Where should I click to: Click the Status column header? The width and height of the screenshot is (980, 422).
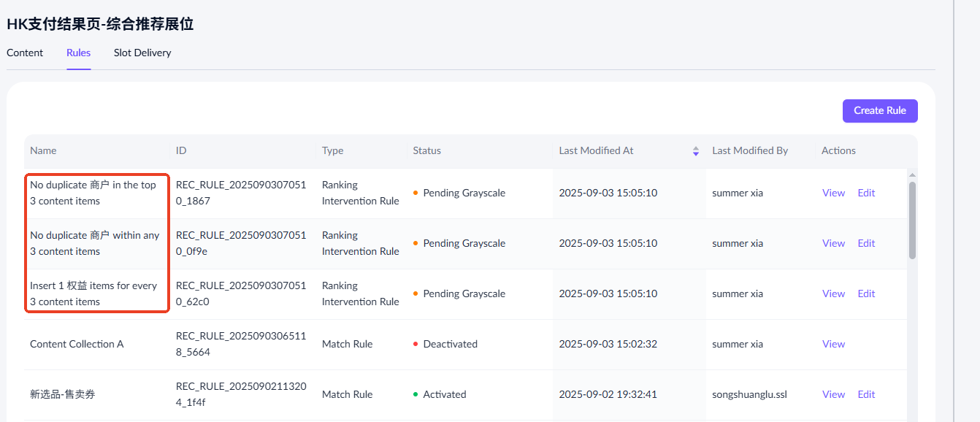click(x=426, y=150)
